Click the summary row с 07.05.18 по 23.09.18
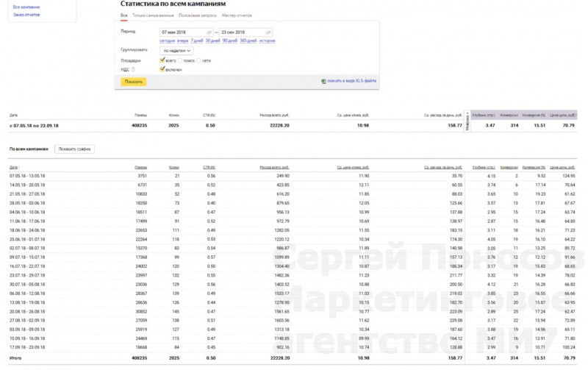Image resolution: width=588 pixels, height=370 pixels. click(293, 126)
